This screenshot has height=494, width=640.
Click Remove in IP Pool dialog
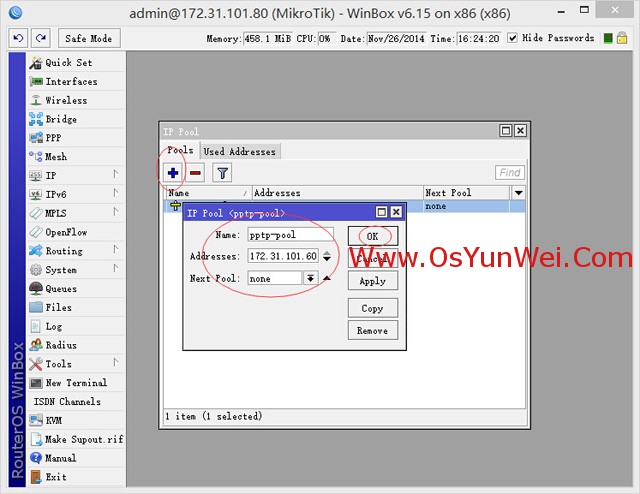tap(373, 330)
